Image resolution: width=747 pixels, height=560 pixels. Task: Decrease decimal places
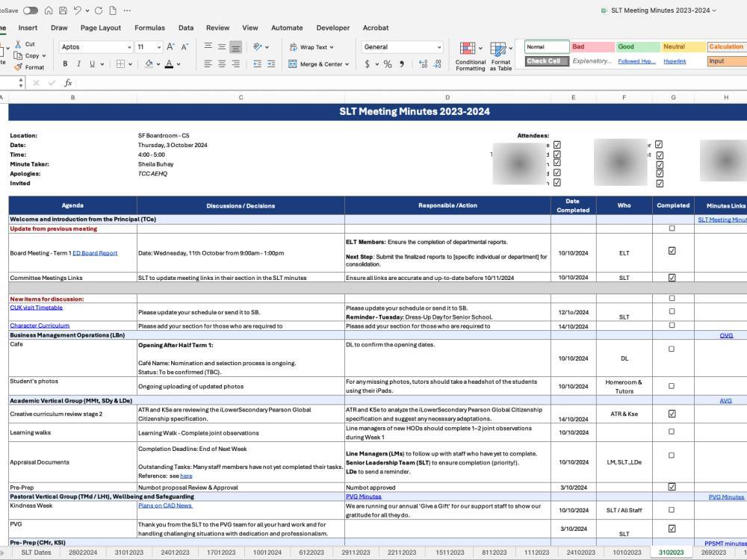coord(437,63)
